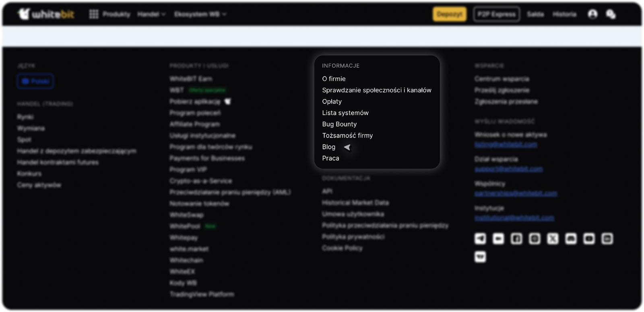Screen dimensions: 644x312
Task: Open the WhitePool link
Action: (185, 226)
